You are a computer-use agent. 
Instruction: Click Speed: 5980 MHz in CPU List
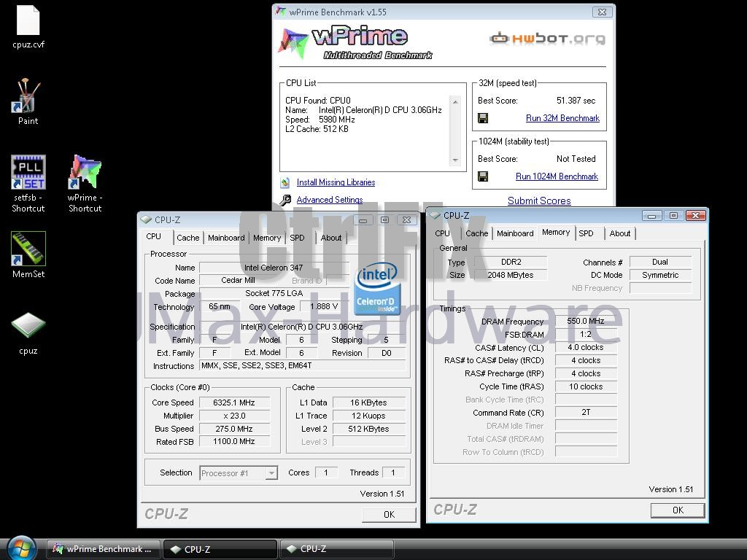[x=320, y=120]
